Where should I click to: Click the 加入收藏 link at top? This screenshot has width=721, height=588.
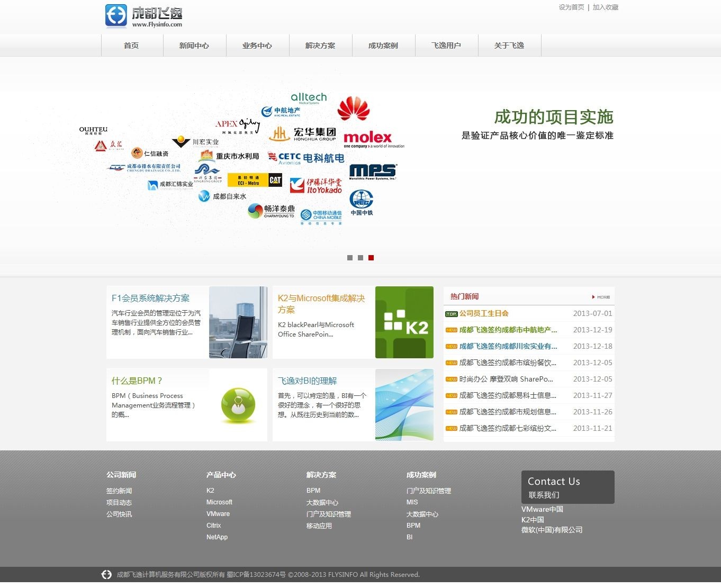tap(606, 7)
